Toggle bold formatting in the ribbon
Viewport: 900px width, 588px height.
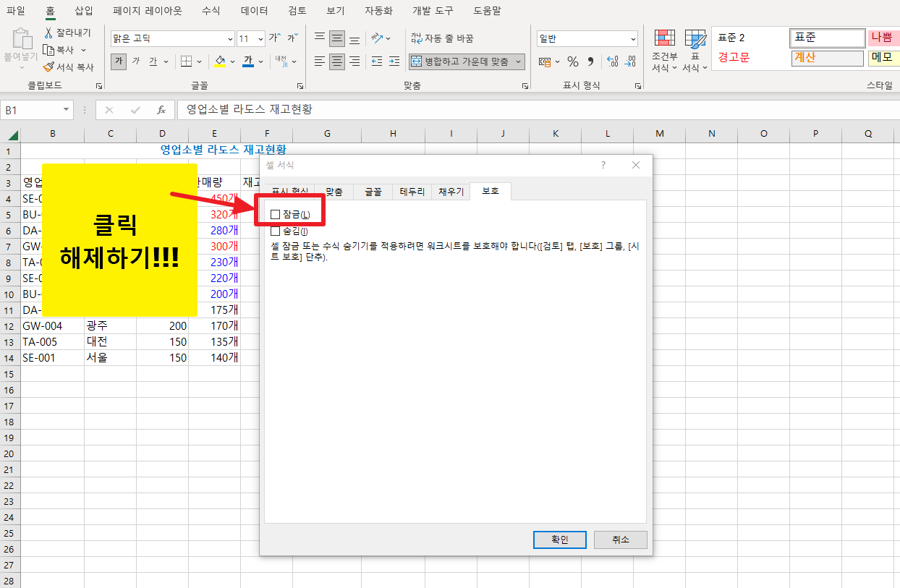118,62
